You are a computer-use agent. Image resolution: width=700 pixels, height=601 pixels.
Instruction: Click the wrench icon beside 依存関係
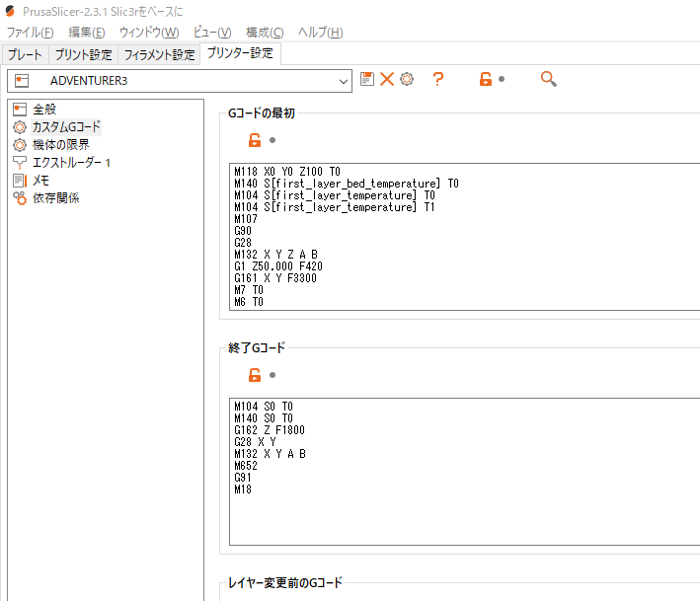point(20,198)
